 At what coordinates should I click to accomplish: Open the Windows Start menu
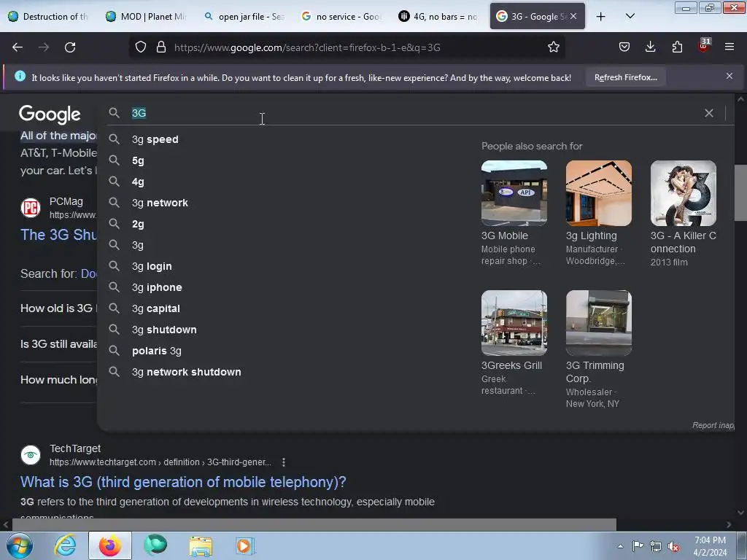[x=20, y=545]
